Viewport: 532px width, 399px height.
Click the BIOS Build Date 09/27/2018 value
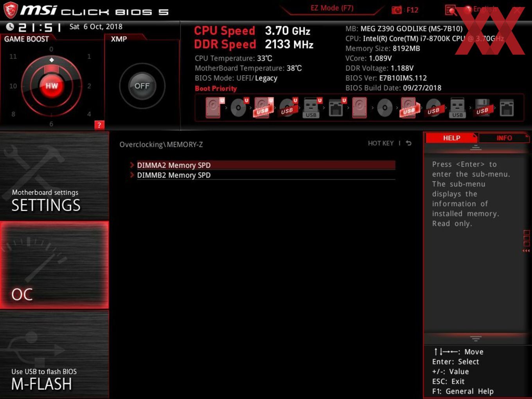tap(422, 88)
